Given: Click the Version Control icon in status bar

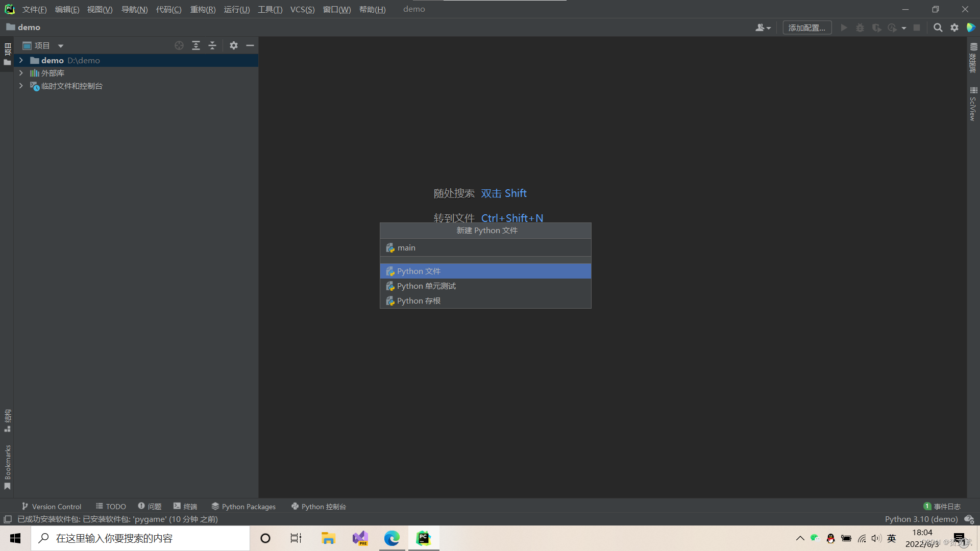Looking at the screenshot, I should (26, 506).
